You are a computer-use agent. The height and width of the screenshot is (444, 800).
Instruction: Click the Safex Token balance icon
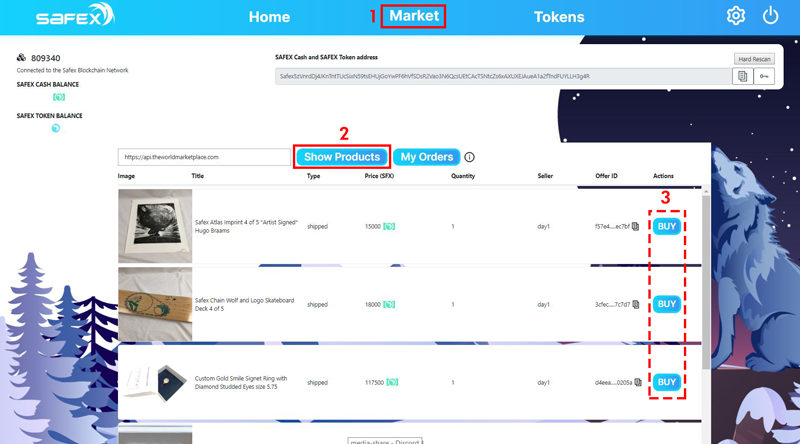point(56,128)
